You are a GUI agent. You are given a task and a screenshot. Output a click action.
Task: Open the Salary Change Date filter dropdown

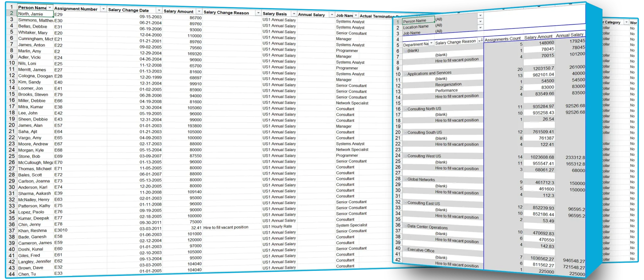[159, 10]
